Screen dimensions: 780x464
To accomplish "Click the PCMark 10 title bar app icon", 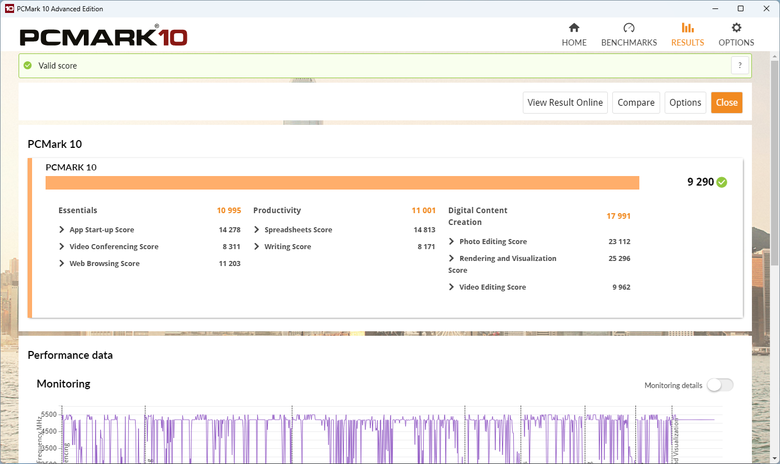I will (x=9, y=8).
